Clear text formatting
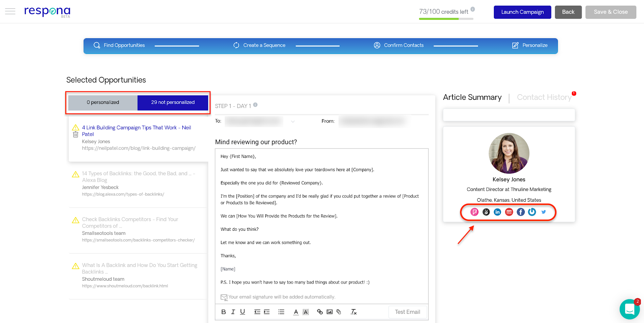The image size is (644, 323). 354,312
